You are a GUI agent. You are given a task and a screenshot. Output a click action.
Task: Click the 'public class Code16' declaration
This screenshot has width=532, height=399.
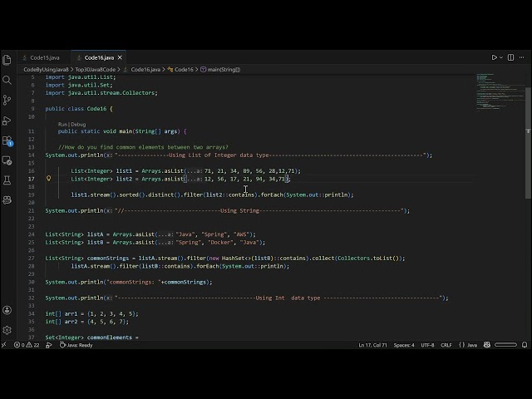click(x=76, y=109)
